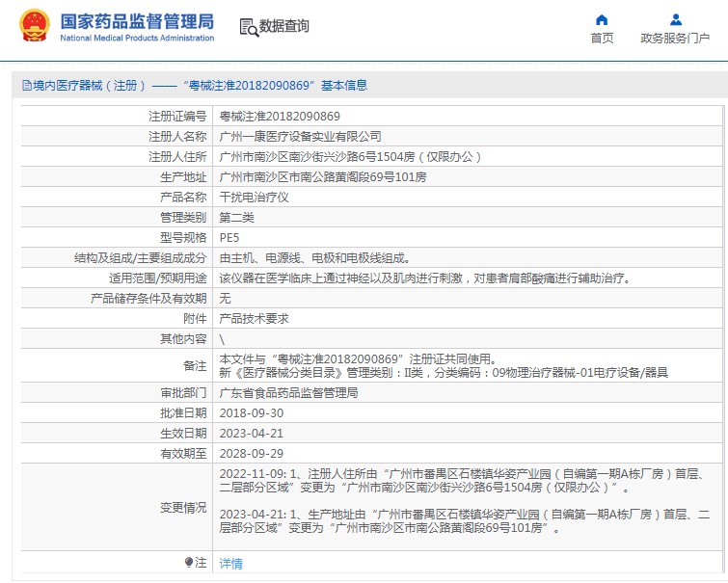Click the 政务服务门户 person icon
This screenshot has height=583, width=728.
click(x=675, y=19)
